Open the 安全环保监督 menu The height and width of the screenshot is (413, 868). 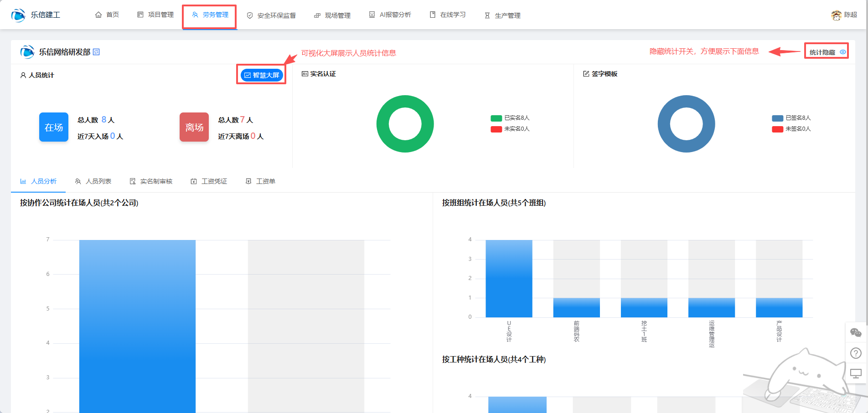coord(272,15)
